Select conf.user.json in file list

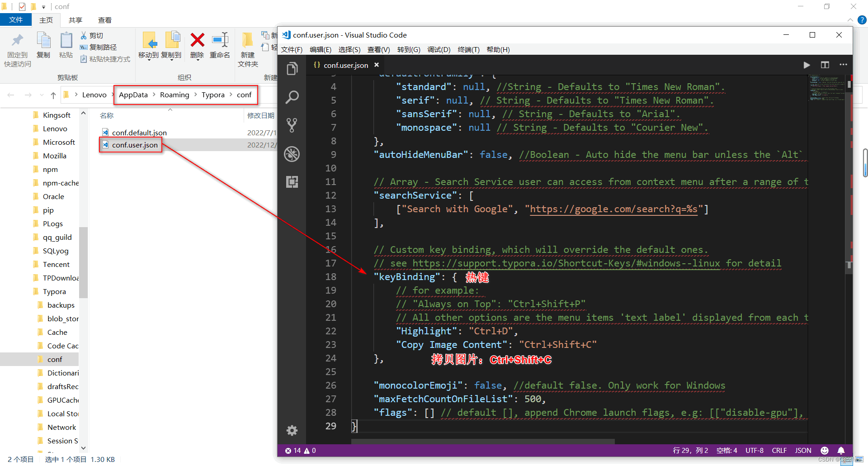[x=135, y=145]
